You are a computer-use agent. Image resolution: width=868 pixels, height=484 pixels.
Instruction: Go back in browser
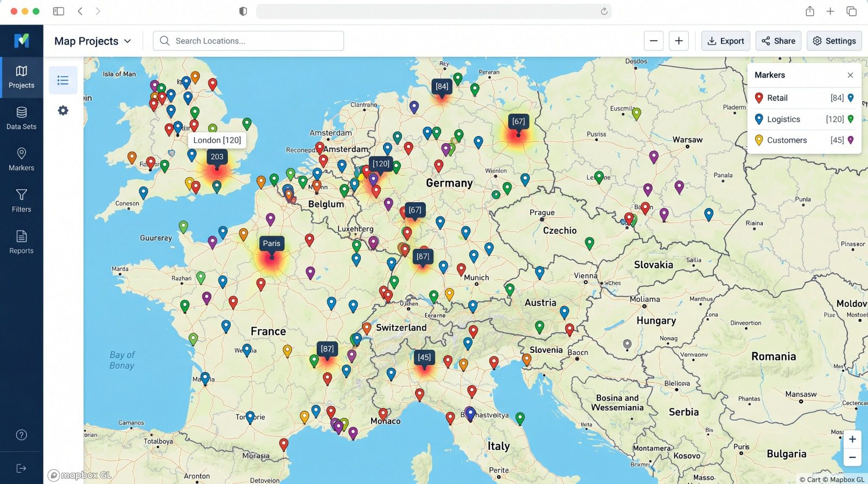pyautogui.click(x=80, y=11)
